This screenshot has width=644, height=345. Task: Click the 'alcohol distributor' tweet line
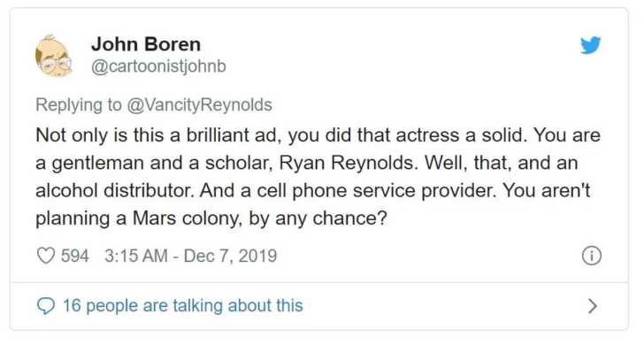313,190
